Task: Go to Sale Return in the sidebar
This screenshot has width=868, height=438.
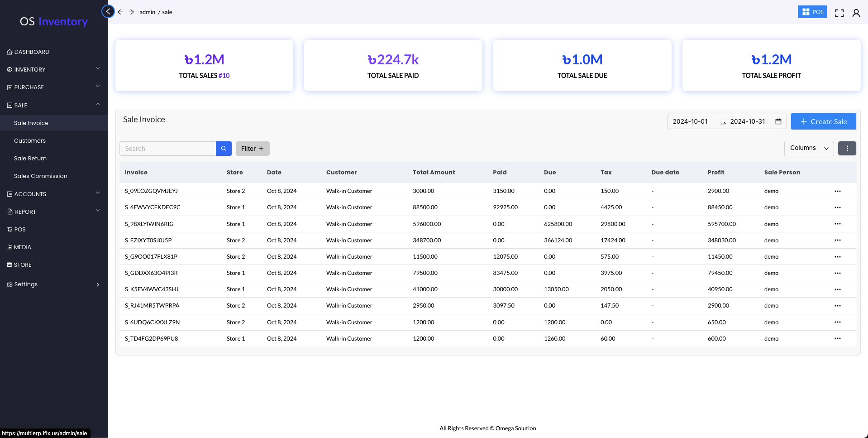Action: coord(30,159)
